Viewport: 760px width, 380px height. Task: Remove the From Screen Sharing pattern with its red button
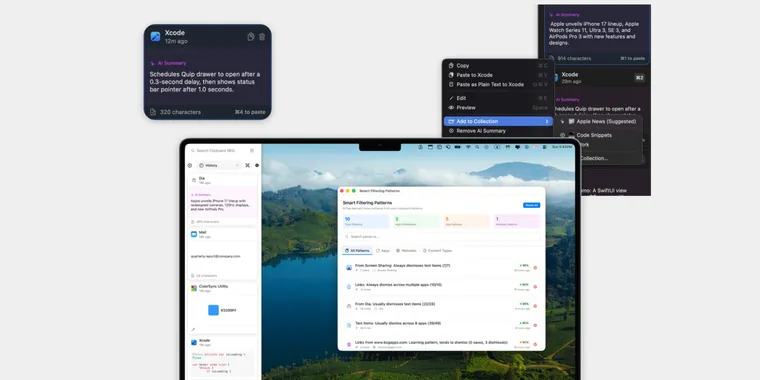535,268
